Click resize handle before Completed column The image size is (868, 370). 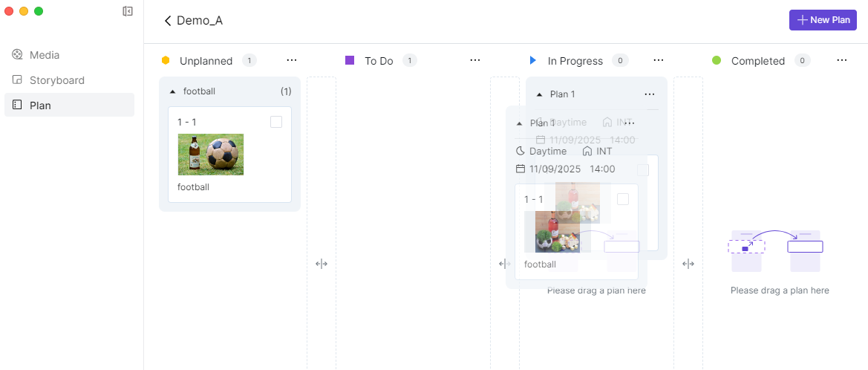(x=688, y=264)
